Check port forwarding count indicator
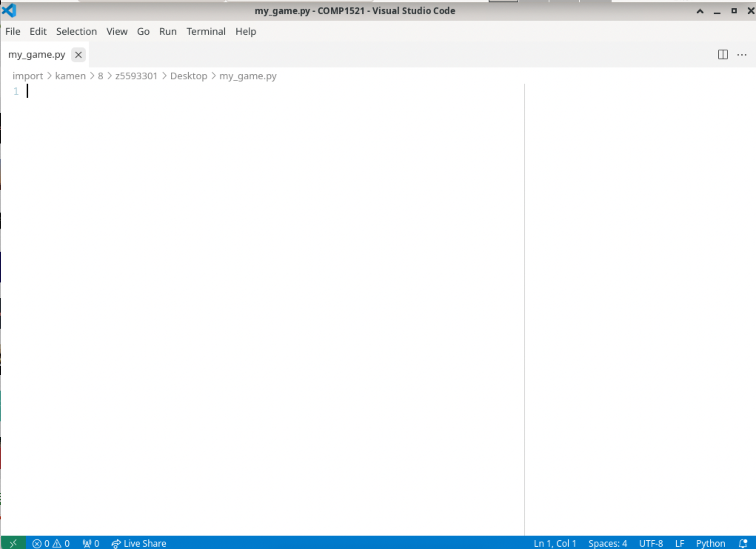Viewport: 756px width, 549px height. pyautogui.click(x=91, y=543)
